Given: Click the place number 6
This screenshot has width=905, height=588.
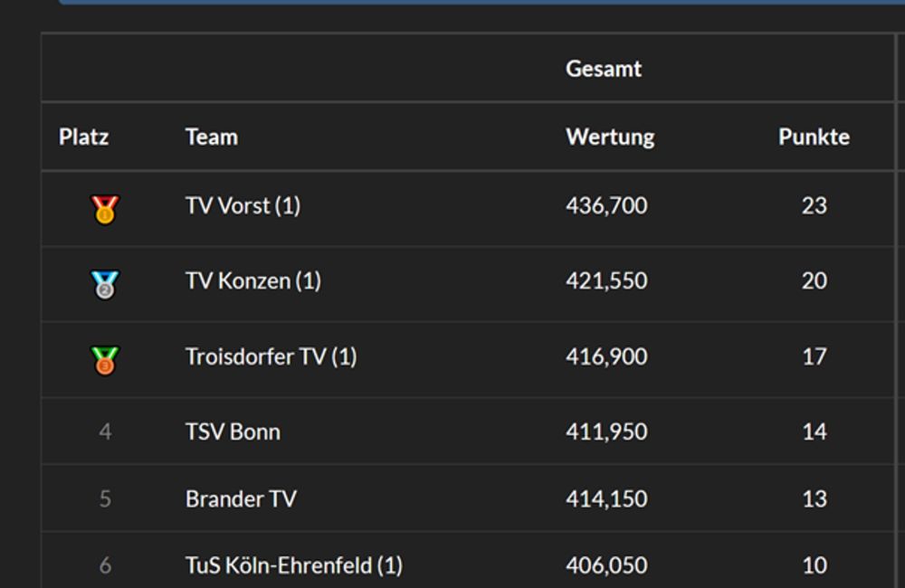Looking at the screenshot, I should click(105, 565).
